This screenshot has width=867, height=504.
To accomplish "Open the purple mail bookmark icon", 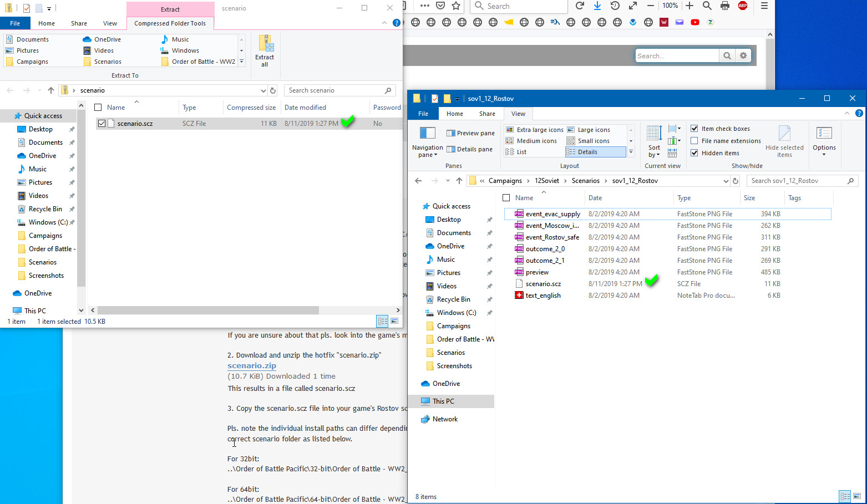I will [680, 22].
